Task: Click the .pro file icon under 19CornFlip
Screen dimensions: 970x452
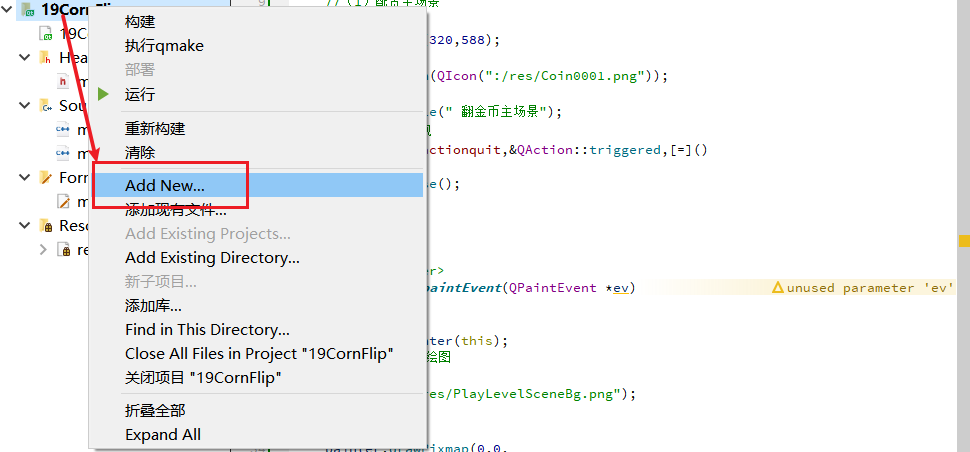Action: coord(45,33)
